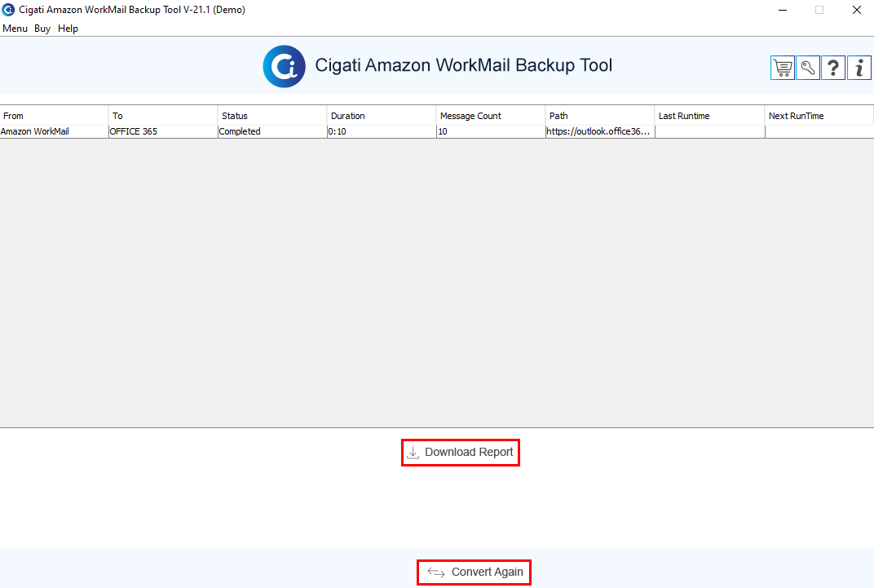Click the question mark help icon
Image resolution: width=874 pixels, height=588 pixels.
[x=833, y=68]
